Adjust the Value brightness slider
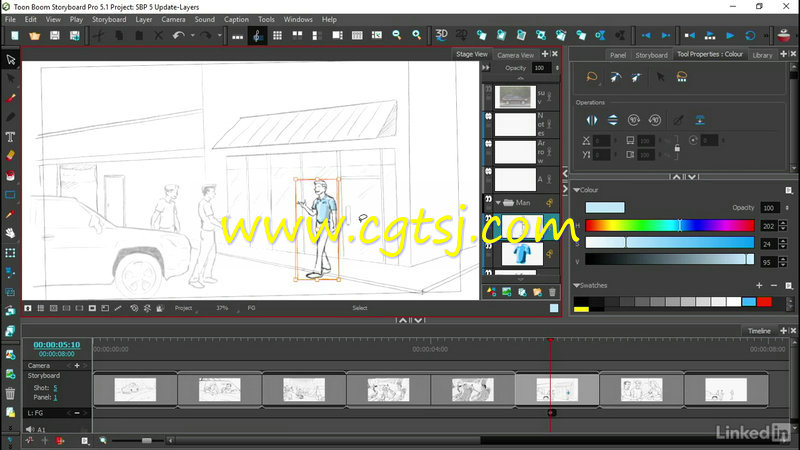Viewport: 800px width, 450px height. [x=669, y=259]
